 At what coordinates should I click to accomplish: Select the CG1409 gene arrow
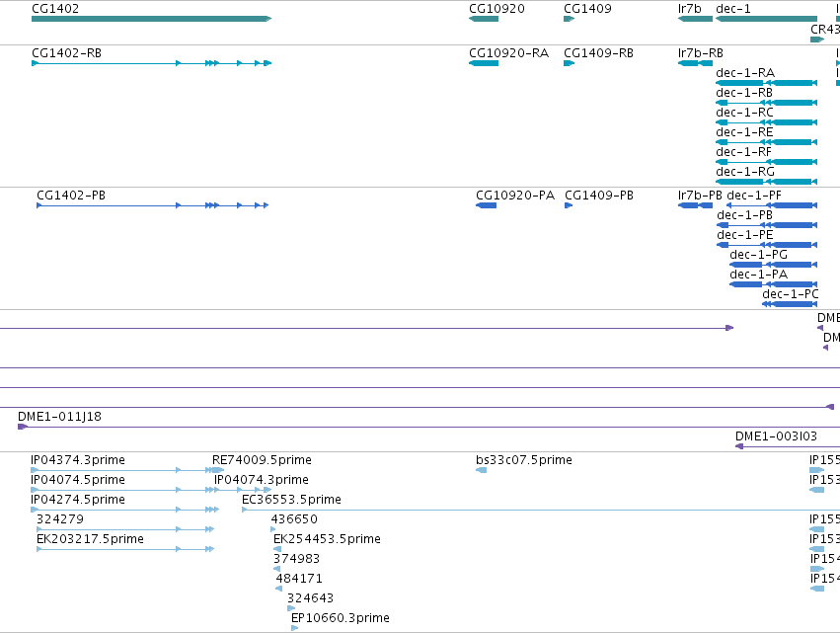[x=569, y=19]
